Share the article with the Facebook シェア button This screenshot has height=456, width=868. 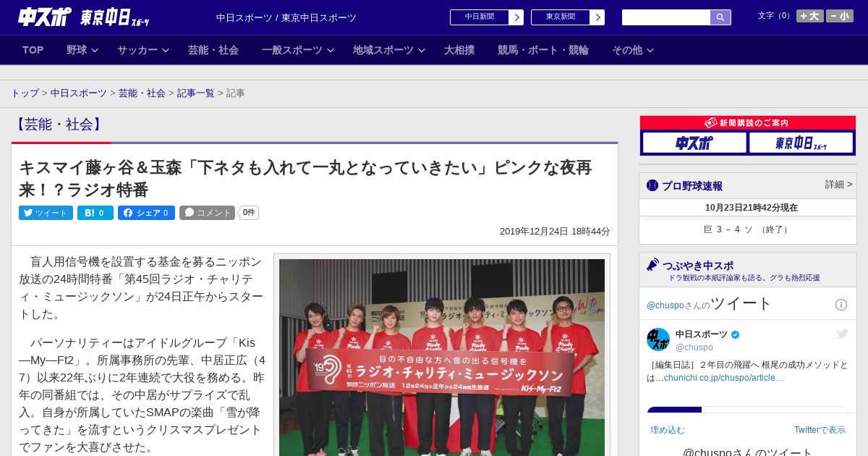tap(146, 213)
